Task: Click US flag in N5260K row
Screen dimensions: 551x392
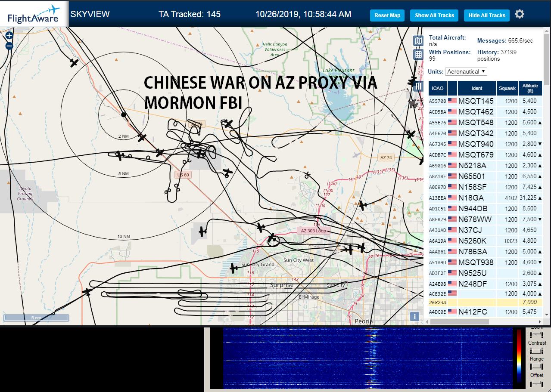Action: click(x=452, y=241)
